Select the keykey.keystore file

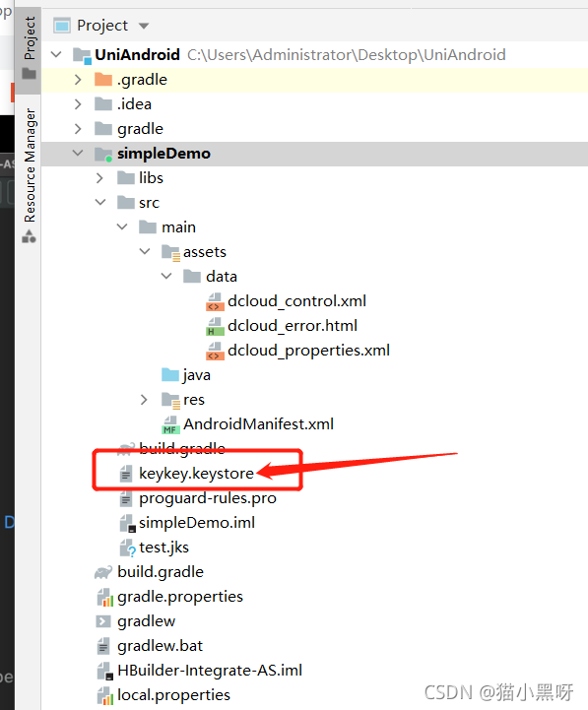[x=197, y=474]
